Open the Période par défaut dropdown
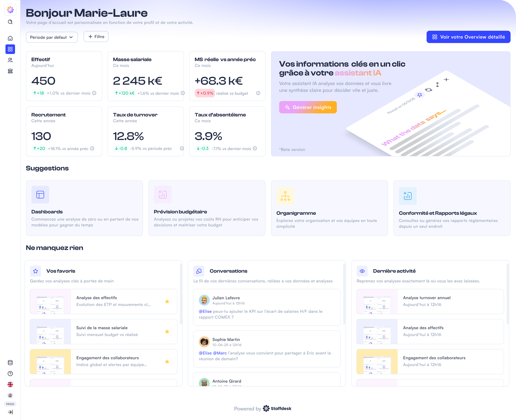The width and height of the screenshot is (516, 420). pyautogui.click(x=52, y=37)
